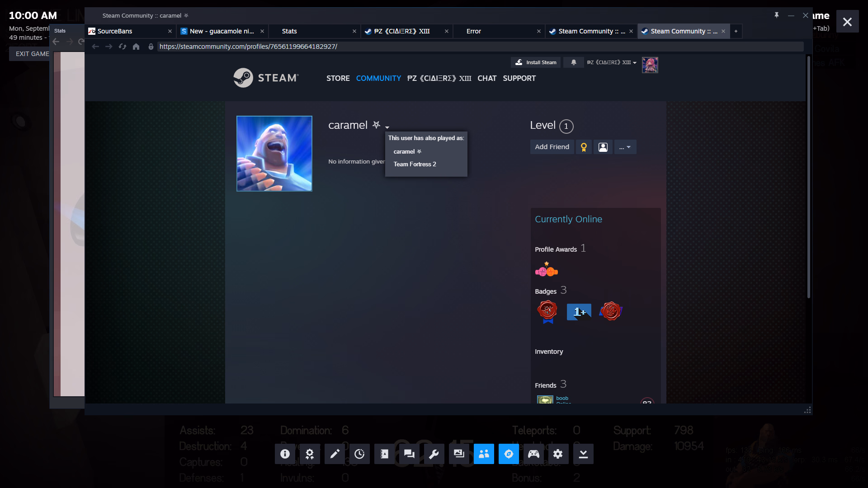Close the Error tab
This screenshot has height=488, width=868.
pos(539,31)
